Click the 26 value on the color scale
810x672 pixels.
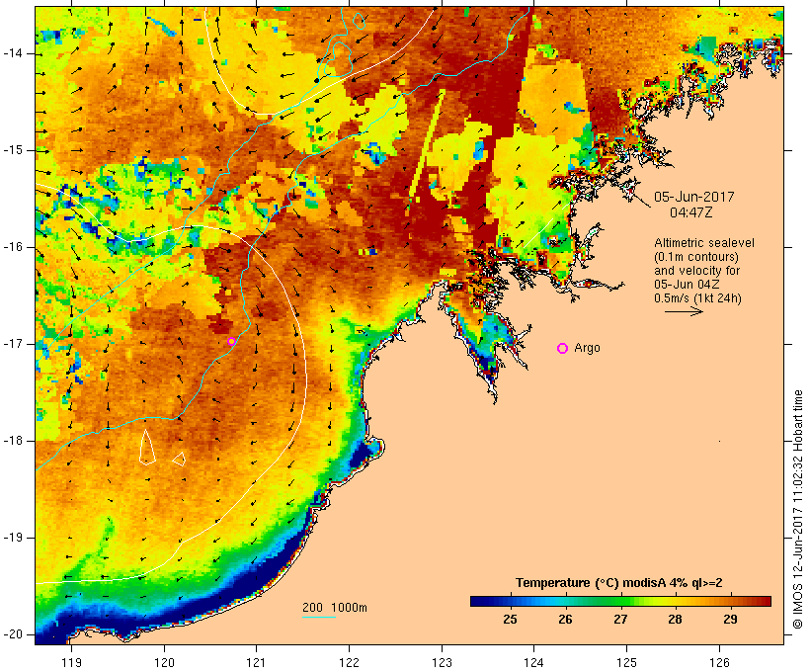point(565,620)
